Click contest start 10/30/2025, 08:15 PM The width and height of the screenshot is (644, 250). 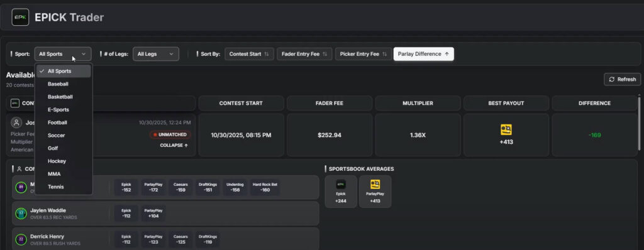coord(241,135)
